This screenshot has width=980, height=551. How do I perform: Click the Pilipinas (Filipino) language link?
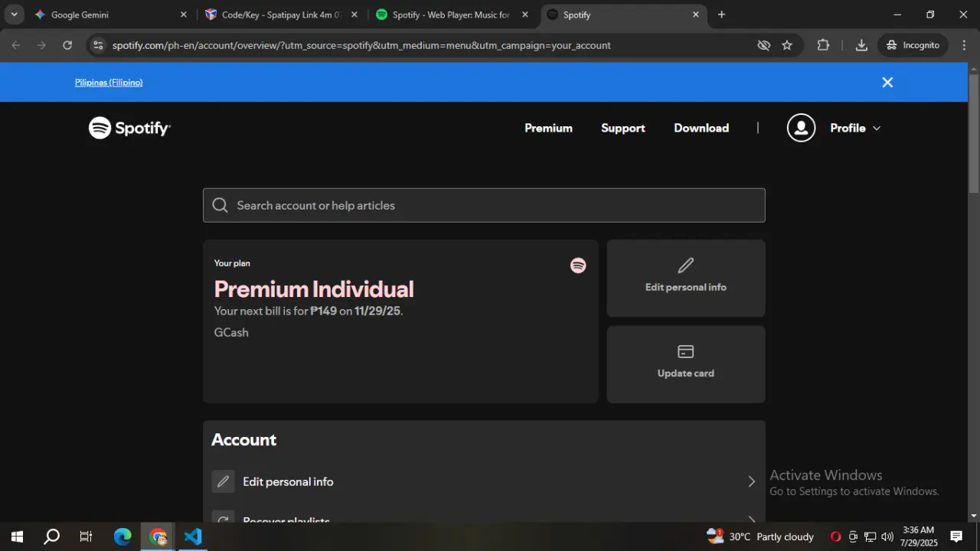[x=109, y=83]
